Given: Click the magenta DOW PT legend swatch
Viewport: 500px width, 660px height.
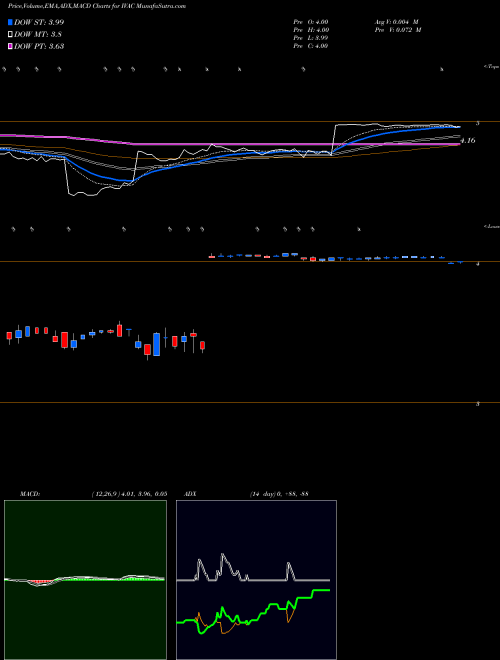Looking at the screenshot, I should (x=10, y=46).
